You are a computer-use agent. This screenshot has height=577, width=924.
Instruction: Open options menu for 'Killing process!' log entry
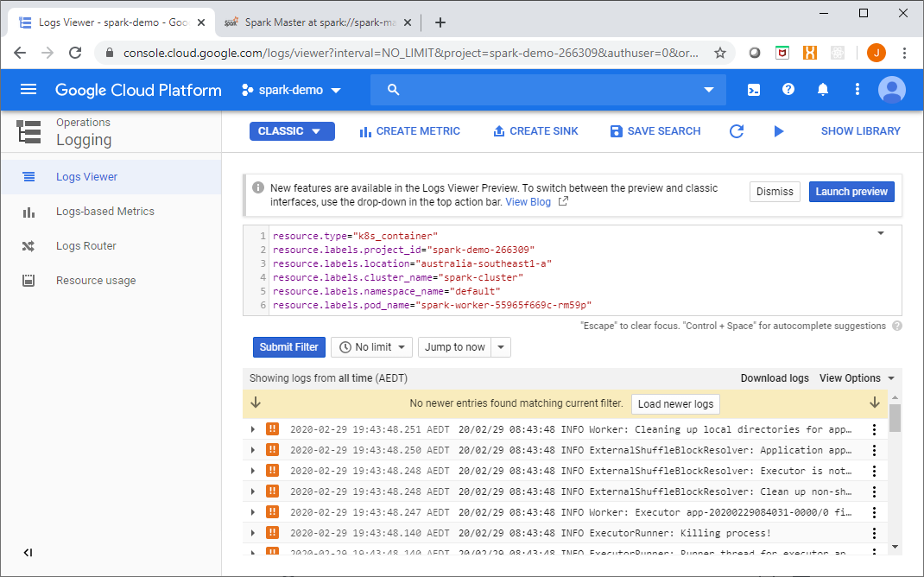(874, 534)
